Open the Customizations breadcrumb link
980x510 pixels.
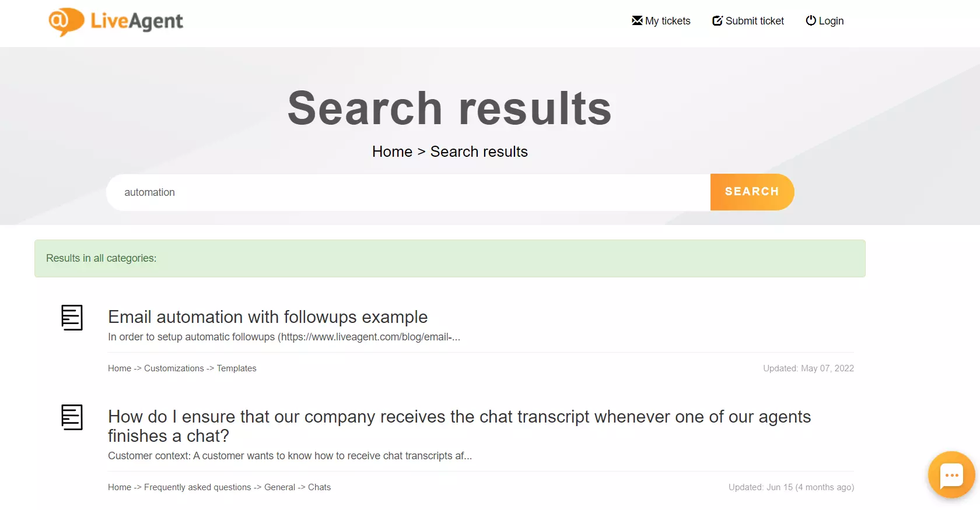173,368
